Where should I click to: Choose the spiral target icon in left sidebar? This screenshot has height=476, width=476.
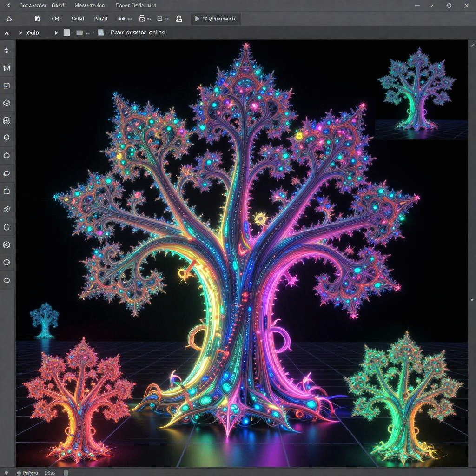pyautogui.click(x=7, y=120)
